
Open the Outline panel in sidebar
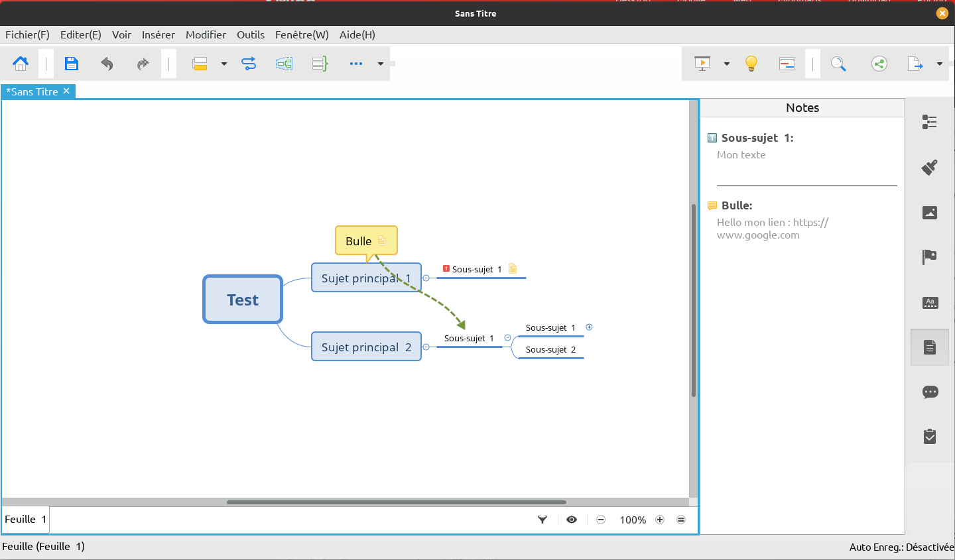930,122
